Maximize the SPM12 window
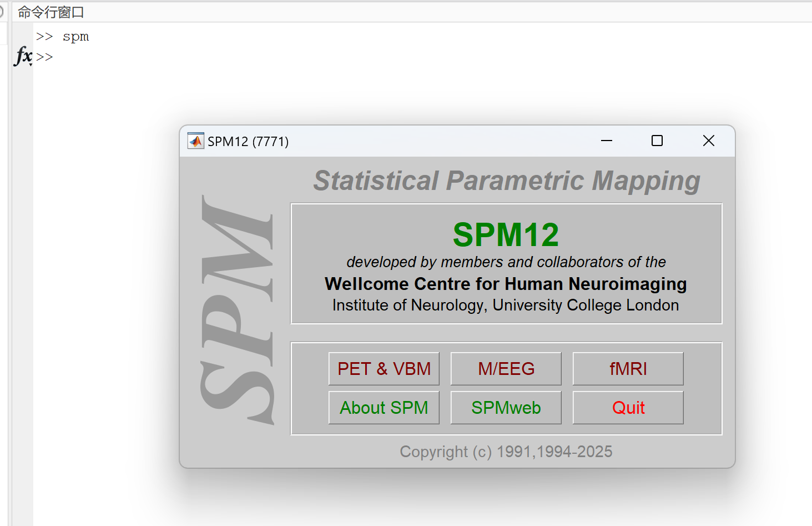The height and width of the screenshot is (526, 812). point(657,141)
